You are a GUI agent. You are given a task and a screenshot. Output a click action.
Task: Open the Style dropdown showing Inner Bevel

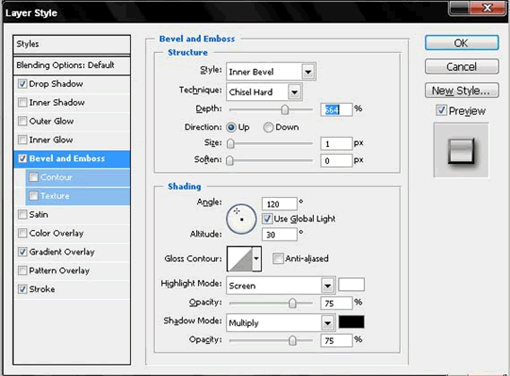[271, 72]
